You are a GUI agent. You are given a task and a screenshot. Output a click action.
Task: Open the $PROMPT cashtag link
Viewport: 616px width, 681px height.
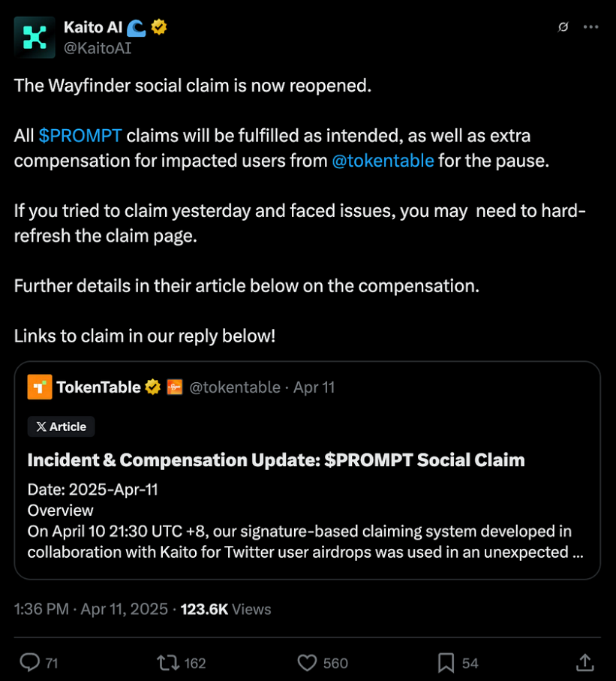coord(80,136)
